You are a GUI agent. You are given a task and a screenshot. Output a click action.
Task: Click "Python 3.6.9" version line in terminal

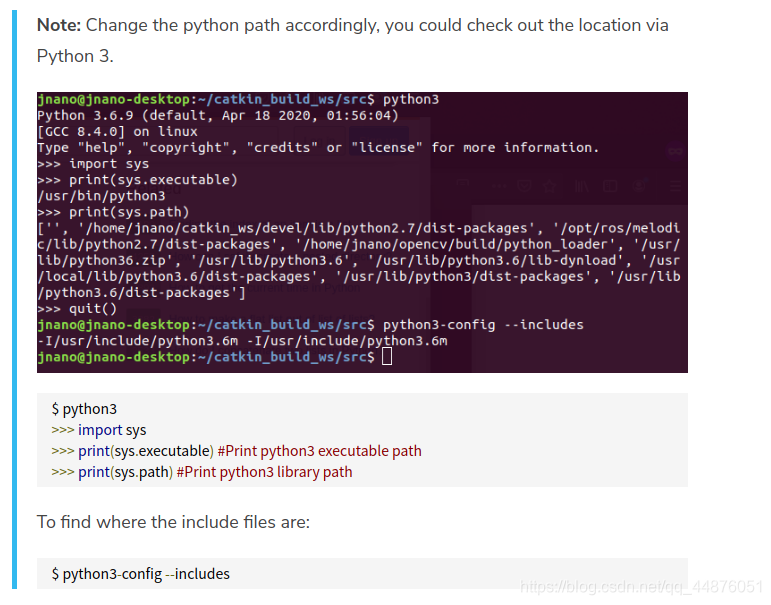[x=218, y=116]
